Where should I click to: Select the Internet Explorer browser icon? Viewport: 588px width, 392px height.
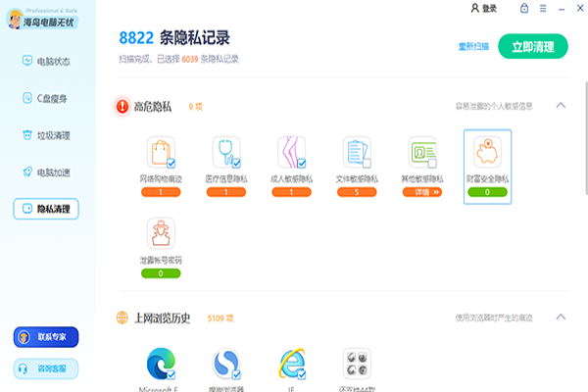291,363
